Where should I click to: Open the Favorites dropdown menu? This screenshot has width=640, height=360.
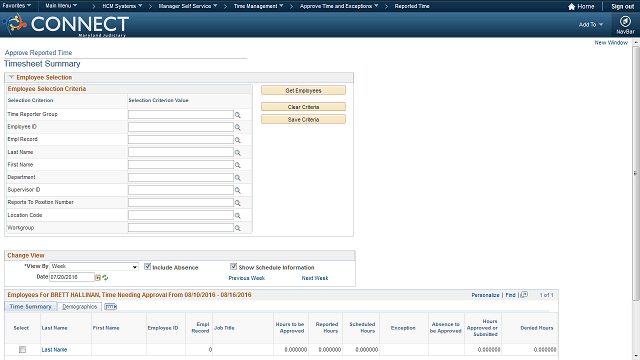pyautogui.click(x=17, y=6)
